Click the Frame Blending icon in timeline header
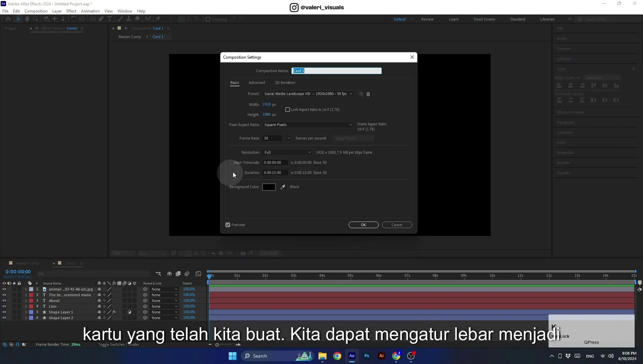 click(178, 274)
